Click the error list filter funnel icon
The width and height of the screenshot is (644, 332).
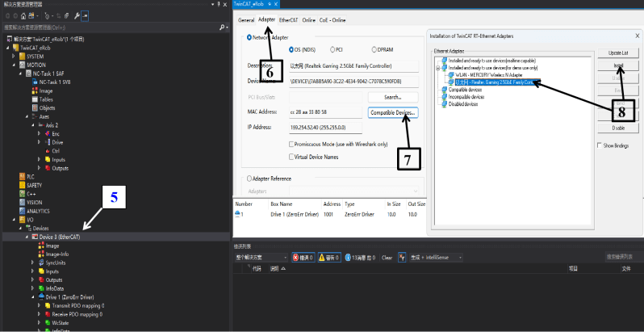pos(402,258)
